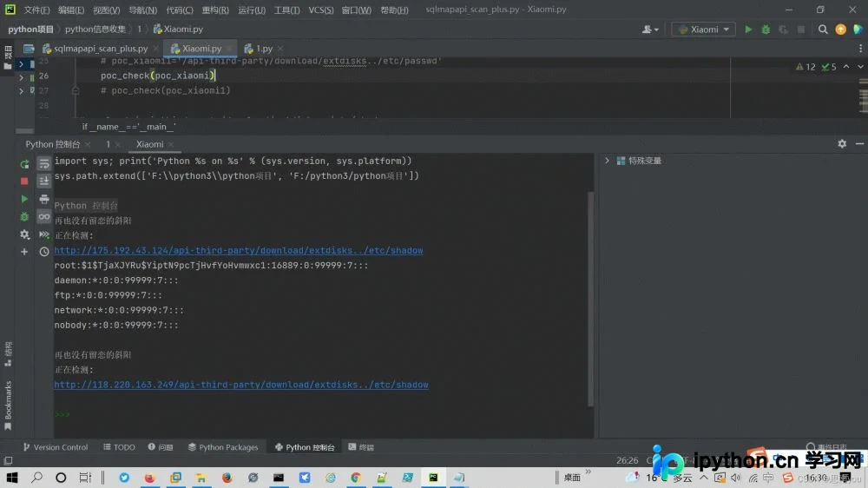This screenshot has width=868, height=488.
Task: Switch to console tab named 1
Action: pos(108,144)
